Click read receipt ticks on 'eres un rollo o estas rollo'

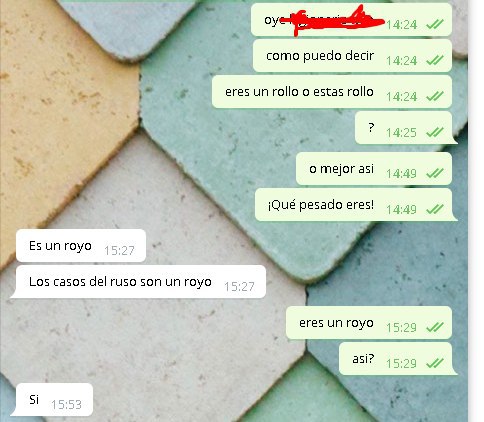pos(435,96)
